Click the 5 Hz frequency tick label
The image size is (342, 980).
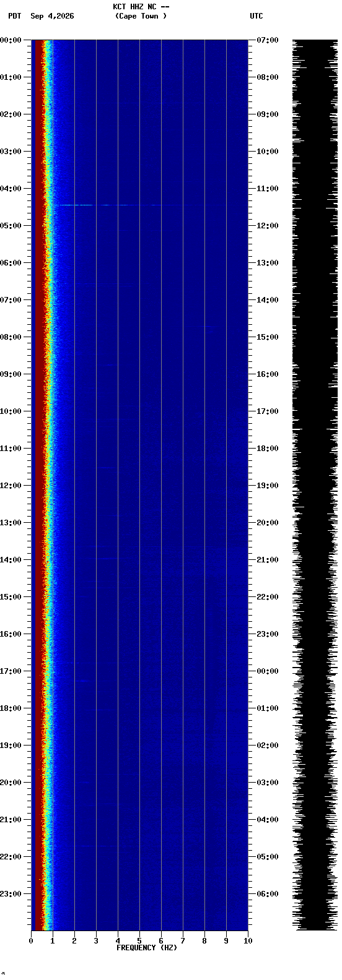139,941
